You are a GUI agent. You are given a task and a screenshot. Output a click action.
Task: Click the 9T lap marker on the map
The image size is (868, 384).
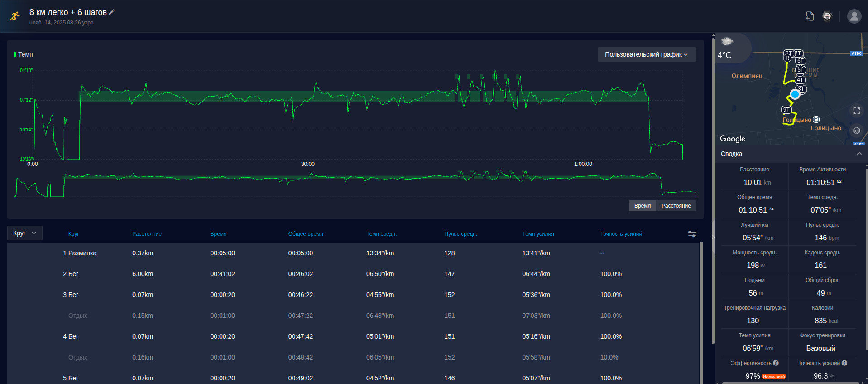coord(786,110)
